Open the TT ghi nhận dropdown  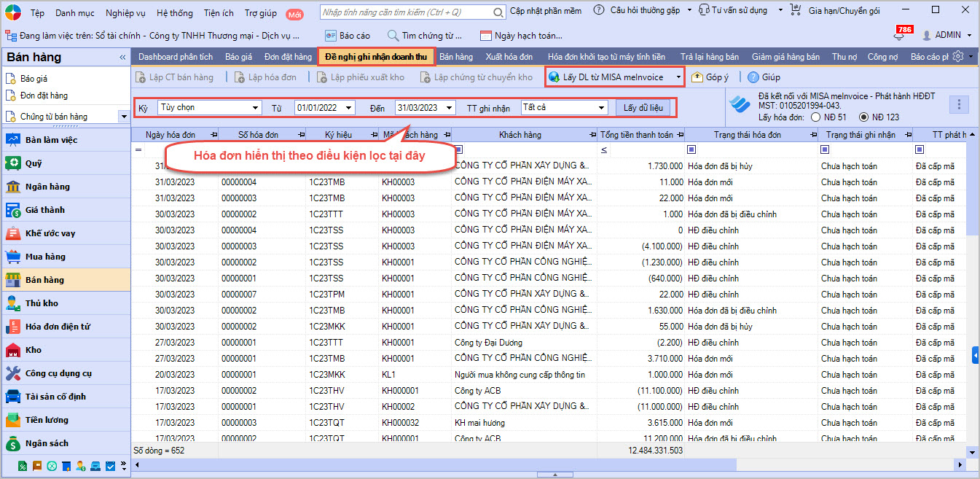click(x=601, y=108)
